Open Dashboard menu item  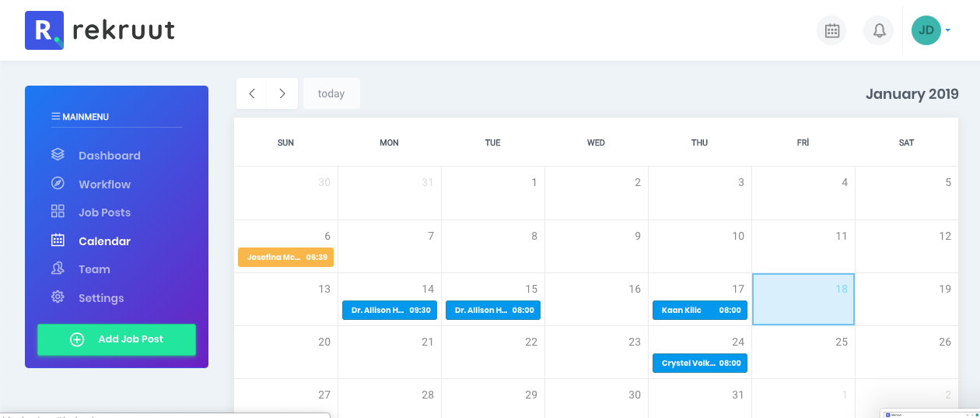[x=110, y=156]
